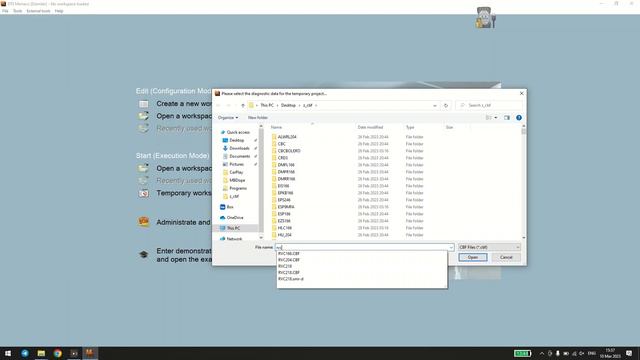The image size is (640, 360).
Task: Select Documents in navigation pane
Action: point(239,156)
